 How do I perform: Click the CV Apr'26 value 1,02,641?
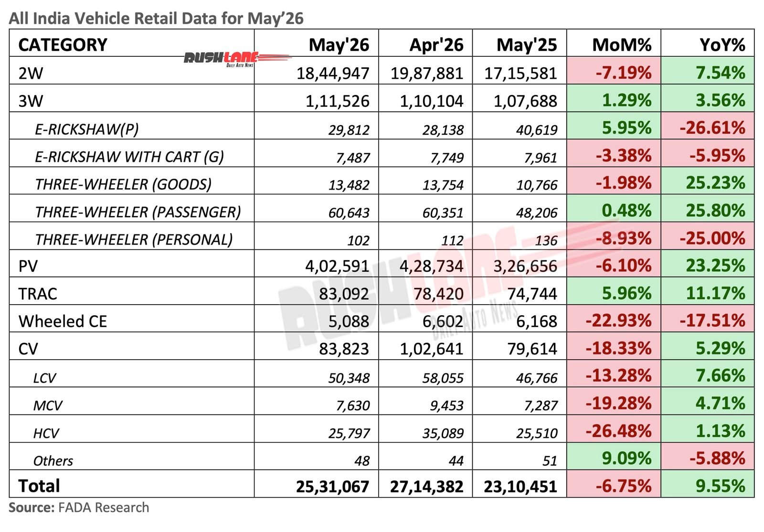point(432,349)
